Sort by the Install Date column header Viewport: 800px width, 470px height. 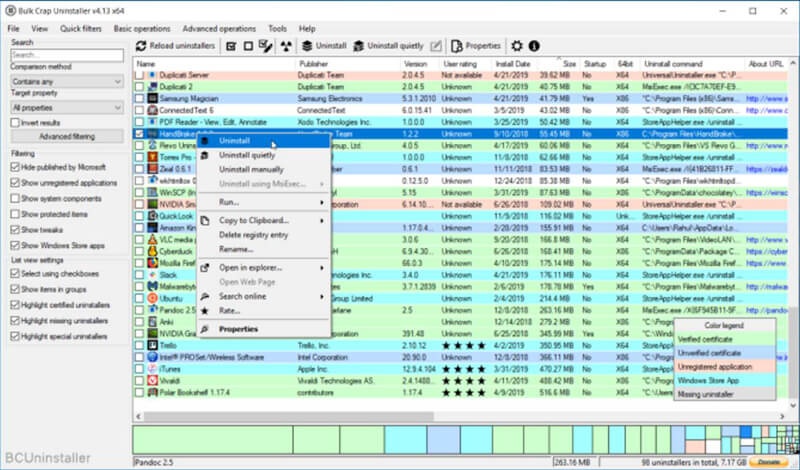[513, 64]
